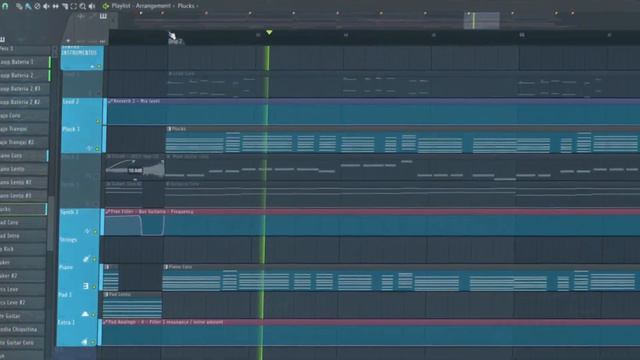Click the Piano track icon
This screenshot has height=360, width=640.
tap(86, 286)
